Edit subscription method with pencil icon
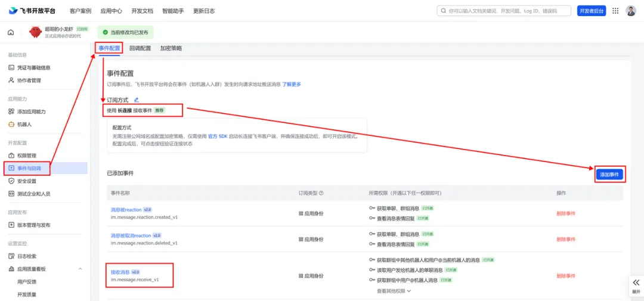The width and height of the screenshot is (644, 301). click(x=137, y=100)
